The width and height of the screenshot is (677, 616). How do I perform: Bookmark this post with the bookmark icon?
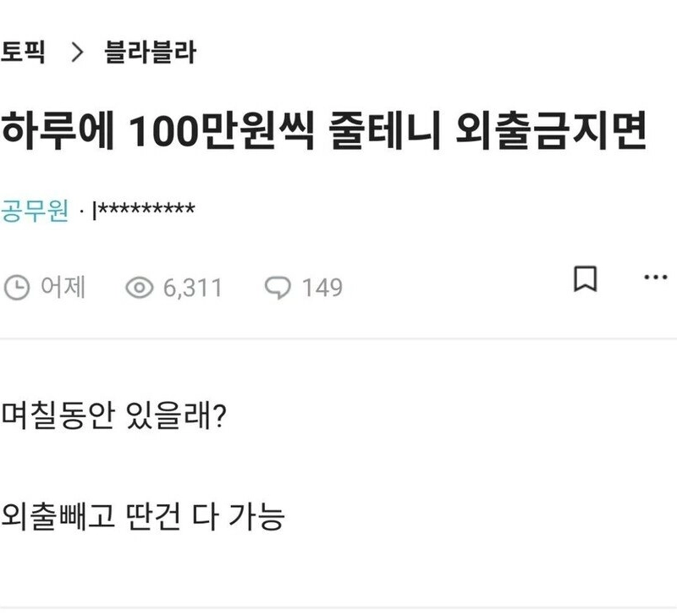point(586,280)
